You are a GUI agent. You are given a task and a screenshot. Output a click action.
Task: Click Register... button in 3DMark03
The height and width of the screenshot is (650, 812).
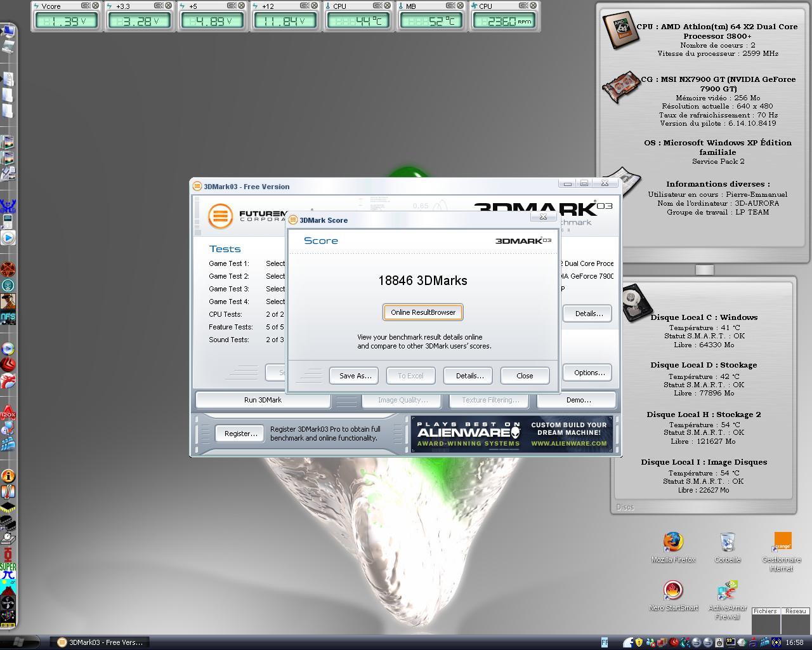pos(241,434)
